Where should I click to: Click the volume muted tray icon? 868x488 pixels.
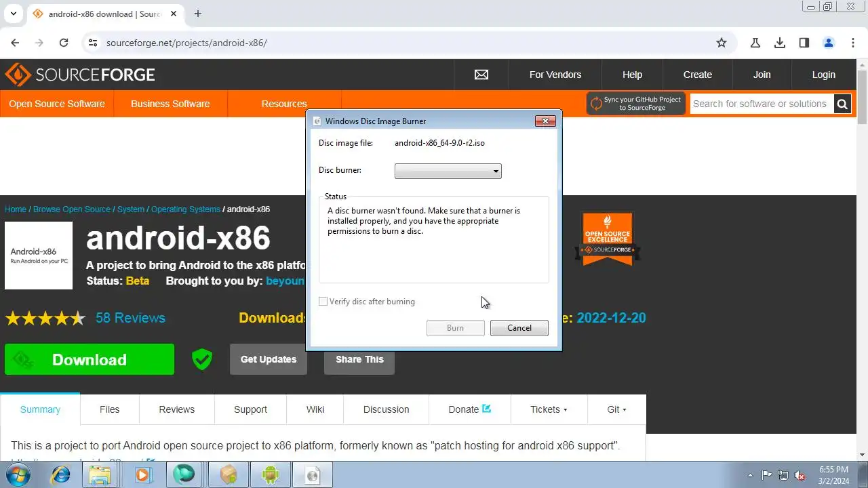[x=800, y=475]
